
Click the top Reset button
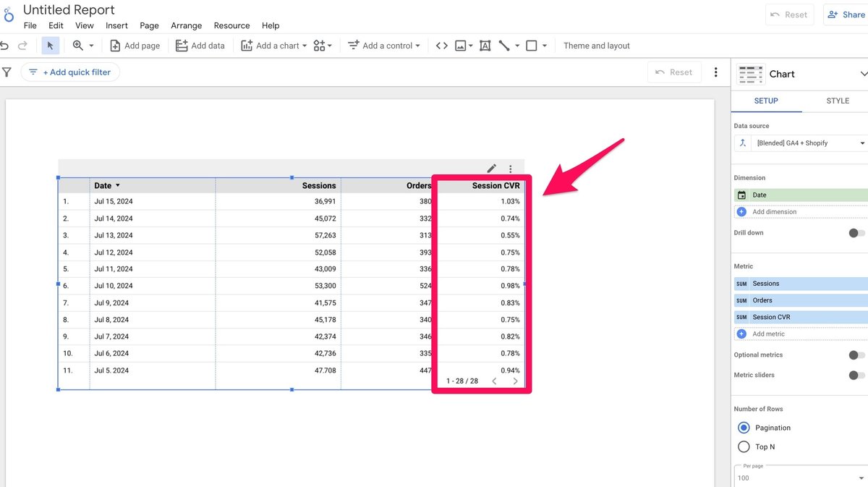point(790,14)
